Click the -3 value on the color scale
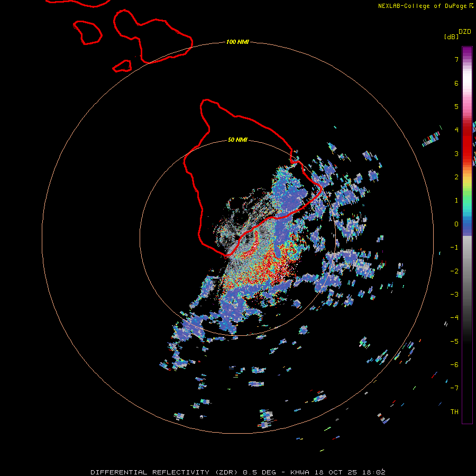This screenshot has height=476, width=476. [454, 295]
